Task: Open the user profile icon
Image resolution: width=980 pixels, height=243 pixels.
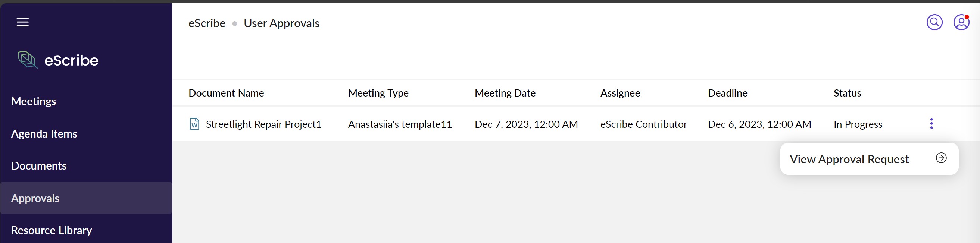Action: (961, 22)
